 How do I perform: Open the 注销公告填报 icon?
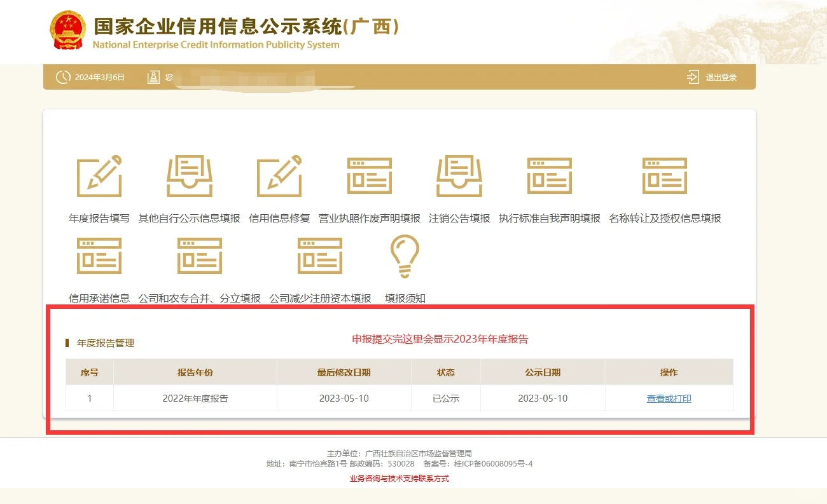coord(459,175)
